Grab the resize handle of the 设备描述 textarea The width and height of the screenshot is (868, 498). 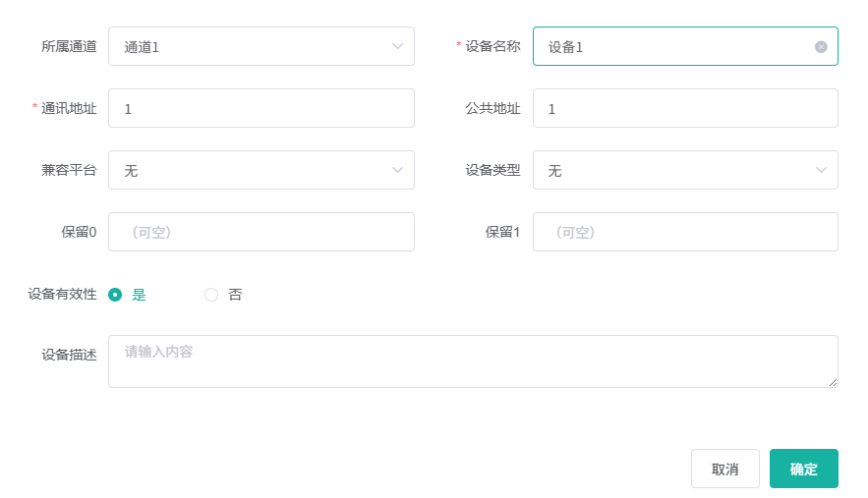[x=833, y=382]
